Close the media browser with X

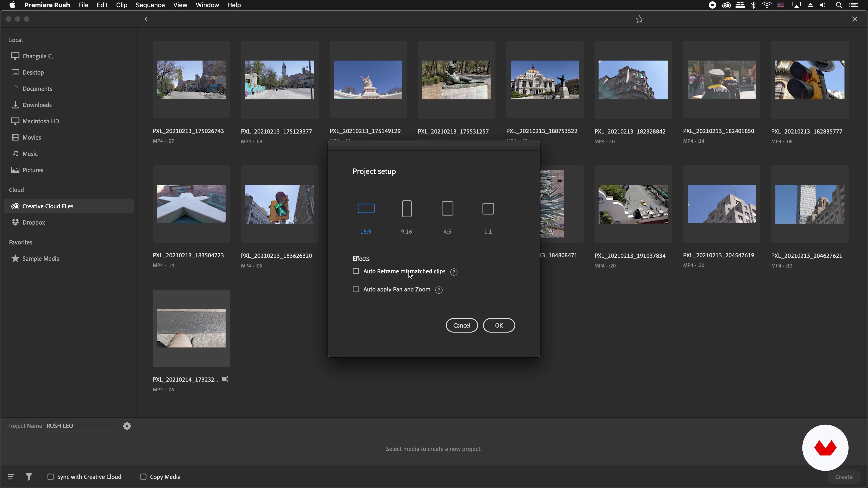click(x=855, y=19)
